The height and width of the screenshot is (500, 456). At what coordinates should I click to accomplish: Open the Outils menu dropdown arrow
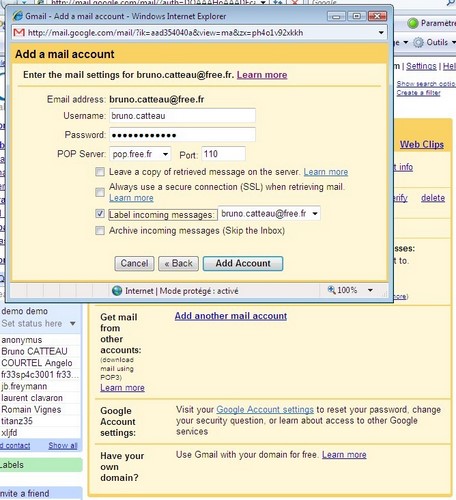click(x=454, y=42)
